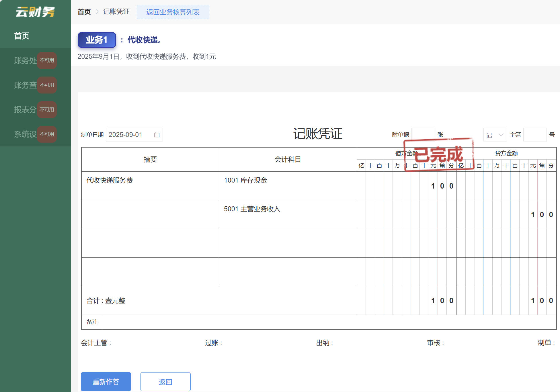Click the 业务1 label badge

coord(97,40)
